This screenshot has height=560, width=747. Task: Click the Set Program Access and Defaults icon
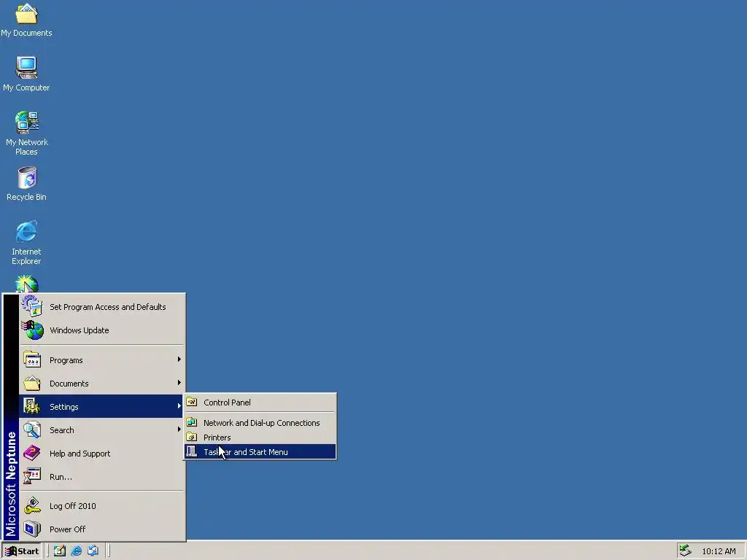point(32,306)
